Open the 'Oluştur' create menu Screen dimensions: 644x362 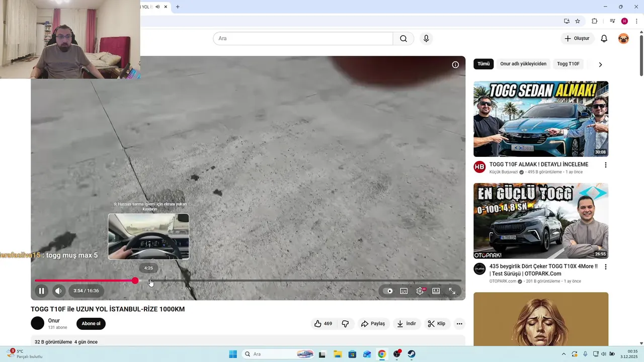577,39
